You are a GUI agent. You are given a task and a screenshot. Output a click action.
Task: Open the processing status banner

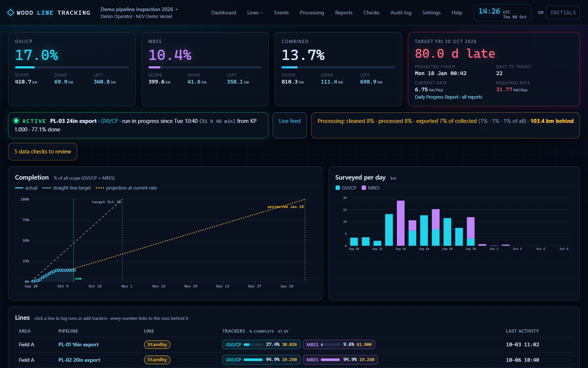[445, 125]
